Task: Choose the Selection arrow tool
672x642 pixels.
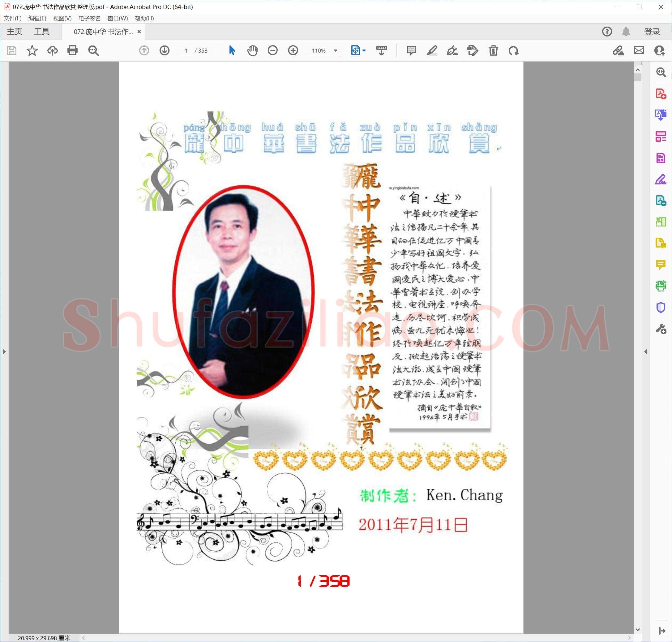Action: click(x=232, y=51)
